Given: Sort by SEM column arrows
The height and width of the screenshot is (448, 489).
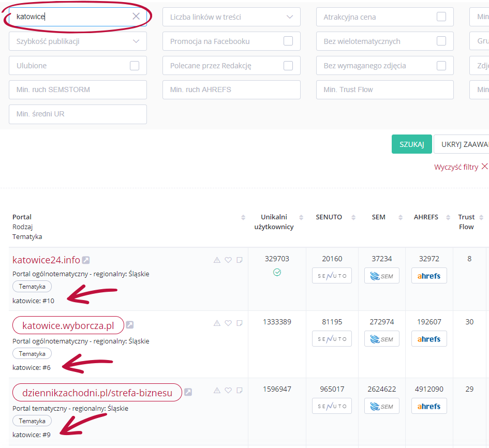Looking at the screenshot, I should pyautogui.click(x=401, y=217).
